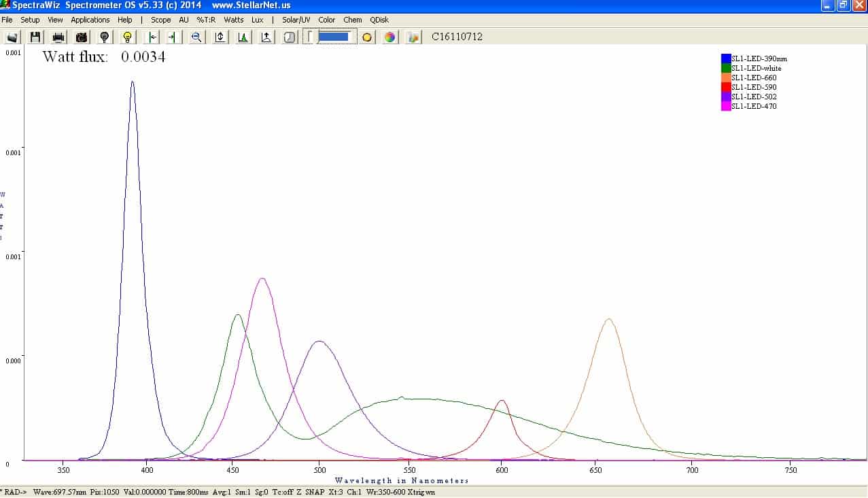Screen dimensions: 868x498
Task: Open the Setup menu
Action: tap(30, 20)
